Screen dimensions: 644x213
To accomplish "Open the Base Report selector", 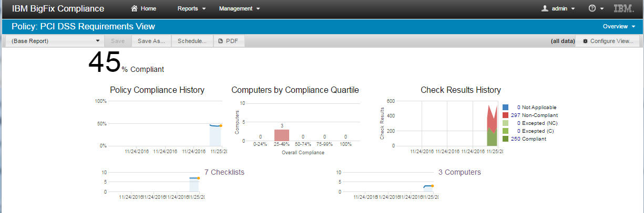I will tap(55, 41).
